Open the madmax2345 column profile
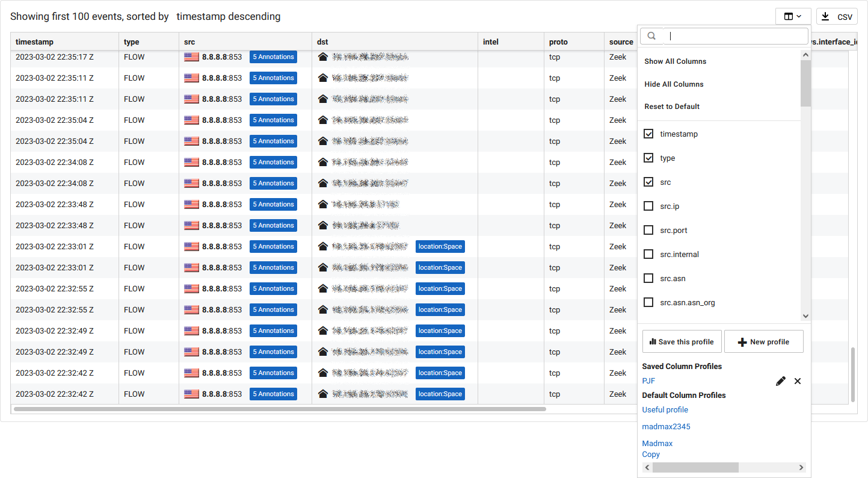The image size is (868, 478). (x=666, y=426)
